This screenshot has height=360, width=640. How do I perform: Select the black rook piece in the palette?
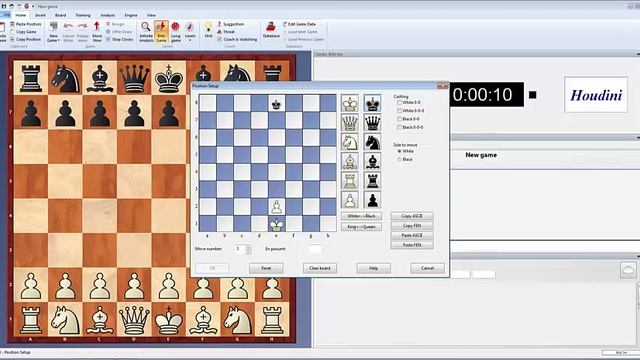pyautogui.click(x=372, y=180)
